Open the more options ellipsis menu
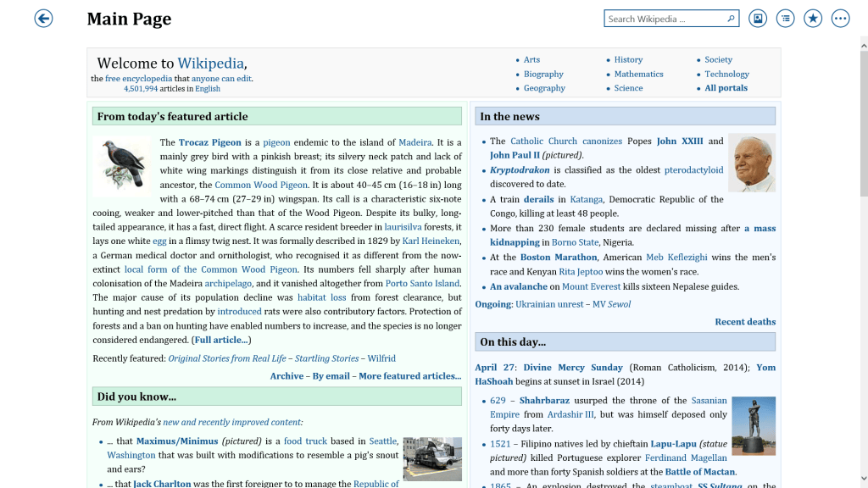The width and height of the screenshot is (868, 488). tap(840, 19)
